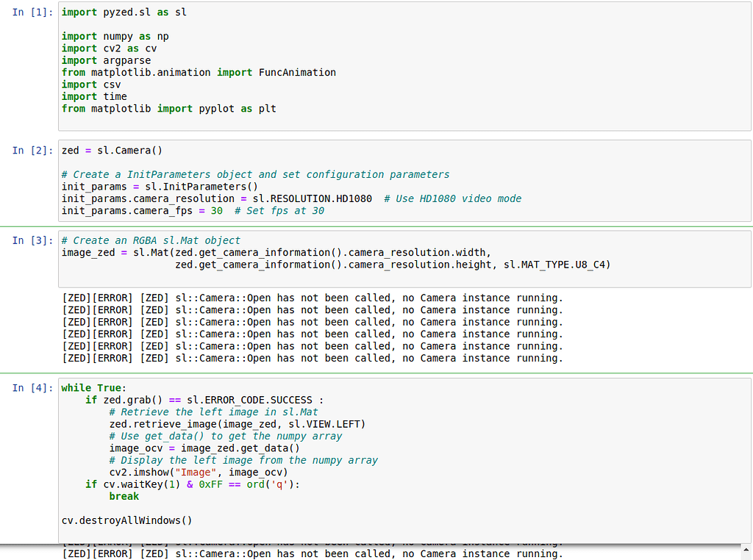Viewport: 753px width, 560px height.
Task: Click the 'image_ocv = image_zed.get_data()' line
Action: coord(204,448)
